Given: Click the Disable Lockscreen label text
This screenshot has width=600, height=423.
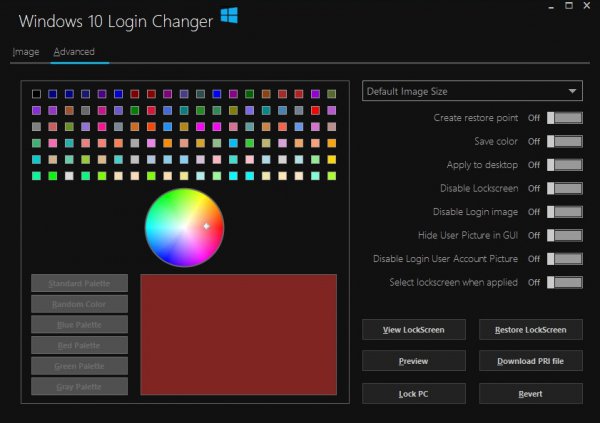Looking at the screenshot, I should pyautogui.click(x=479, y=188).
